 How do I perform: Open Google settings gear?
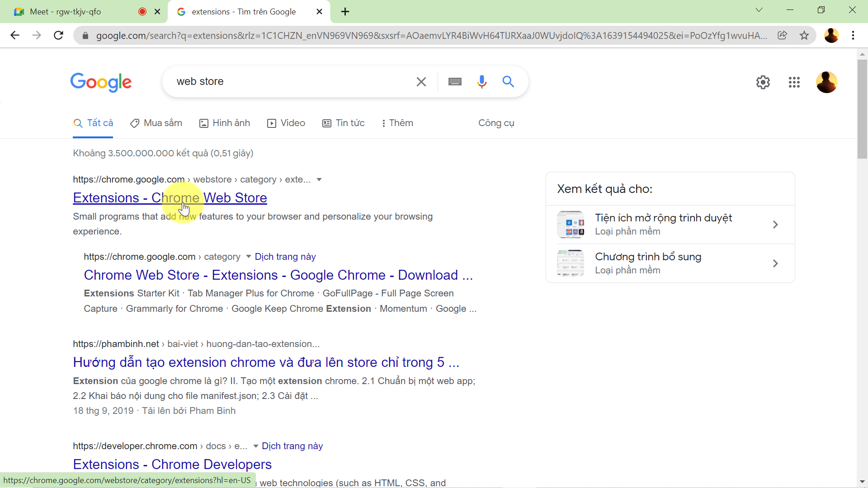[763, 82]
